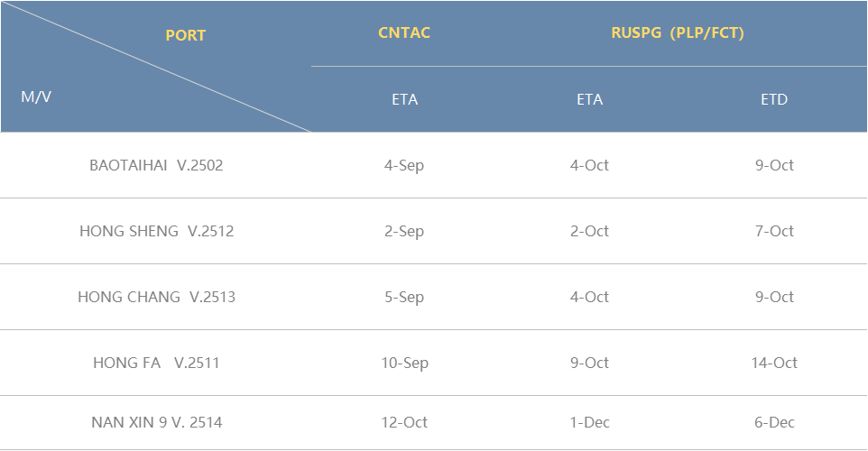Click the RUSPG (PLP/FCT) header
The image size is (868, 451).
678,32
